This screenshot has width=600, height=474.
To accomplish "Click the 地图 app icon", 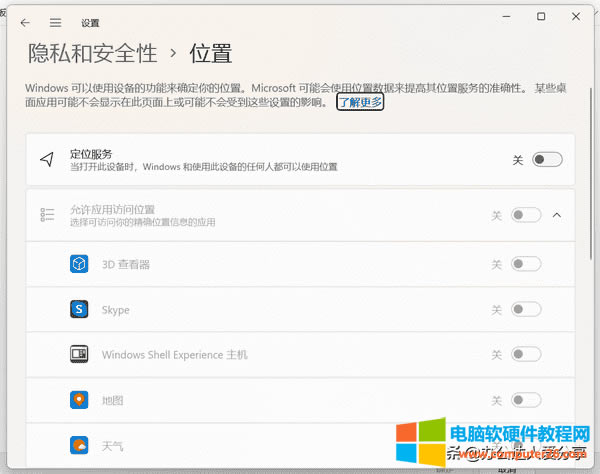I will (x=79, y=400).
